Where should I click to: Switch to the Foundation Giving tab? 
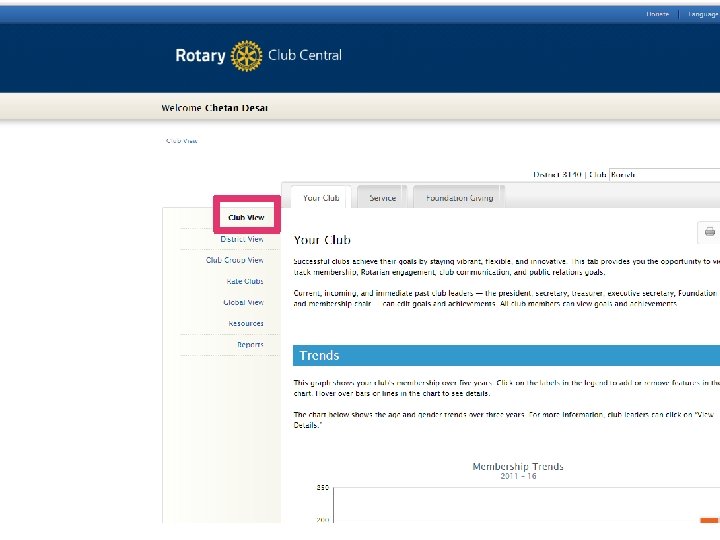click(459, 198)
